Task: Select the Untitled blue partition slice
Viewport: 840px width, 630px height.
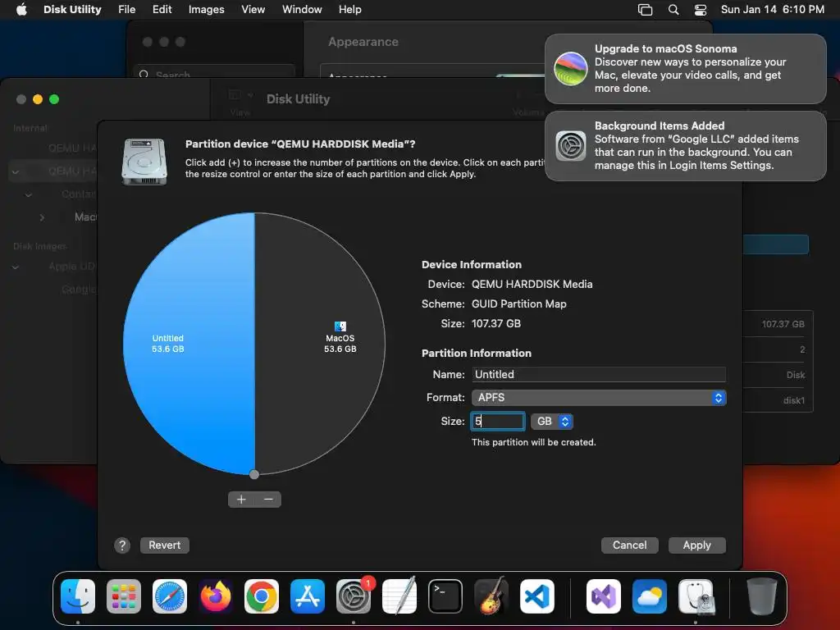Action: click(189, 344)
